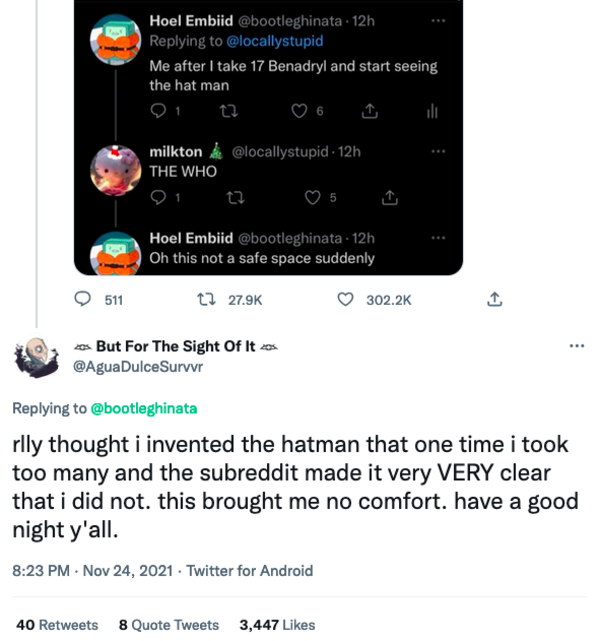The image size is (600, 641).
Task: View the 40 Retweets list
Action: click(x=58, y=625)
